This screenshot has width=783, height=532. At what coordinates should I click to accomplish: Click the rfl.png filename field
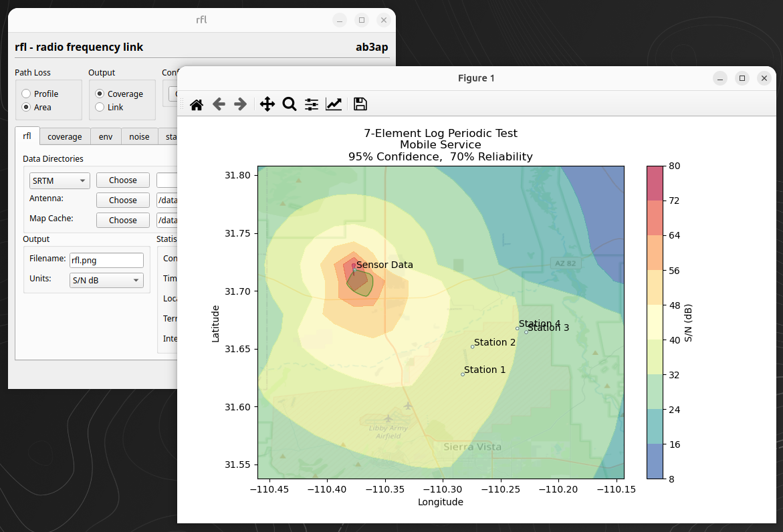106,261
